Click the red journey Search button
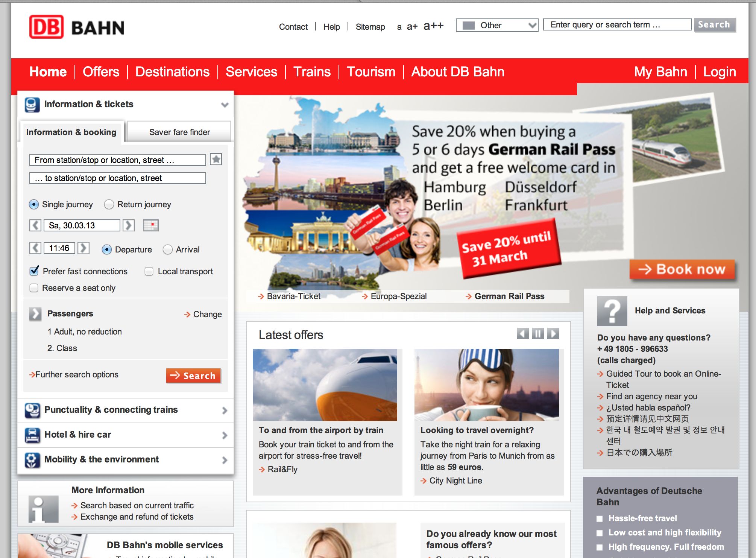Image resolution: width=756 pixels, height=558 pixels. (x=193, y=376)
